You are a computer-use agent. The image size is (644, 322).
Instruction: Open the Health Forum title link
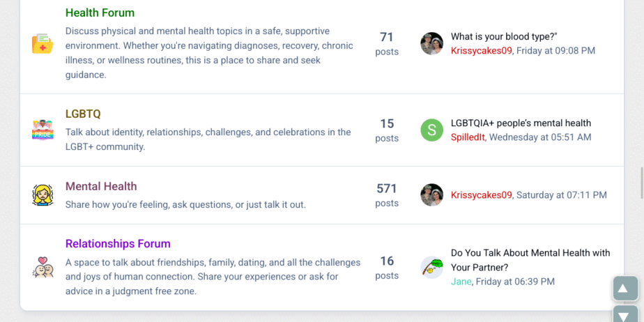point(100,13)
